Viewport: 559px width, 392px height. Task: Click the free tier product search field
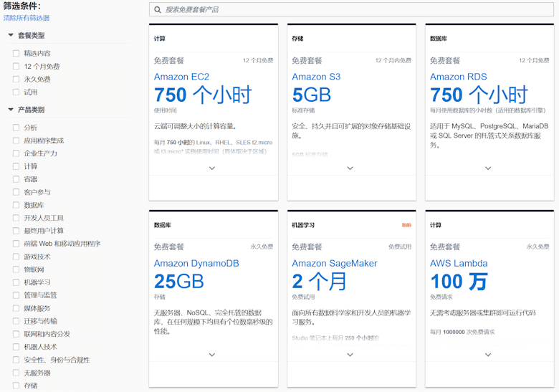[x=351, y=9]
